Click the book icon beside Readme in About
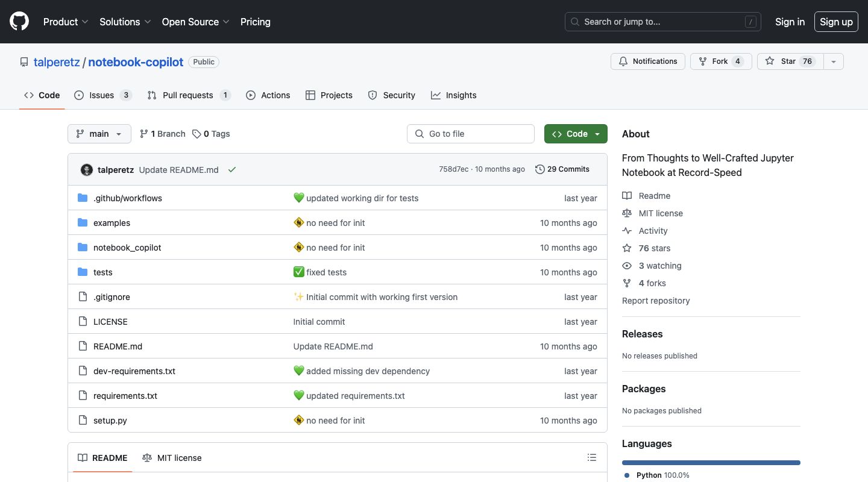 627,196
